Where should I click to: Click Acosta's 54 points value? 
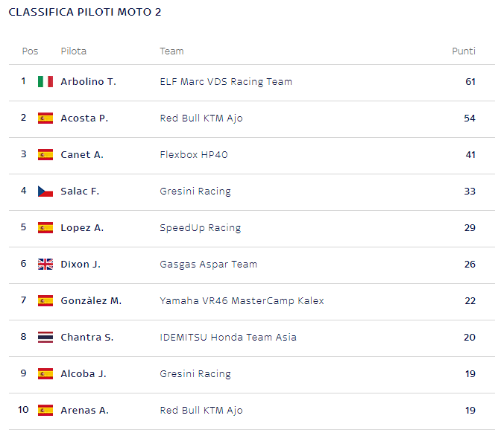(x=470, y=118)
